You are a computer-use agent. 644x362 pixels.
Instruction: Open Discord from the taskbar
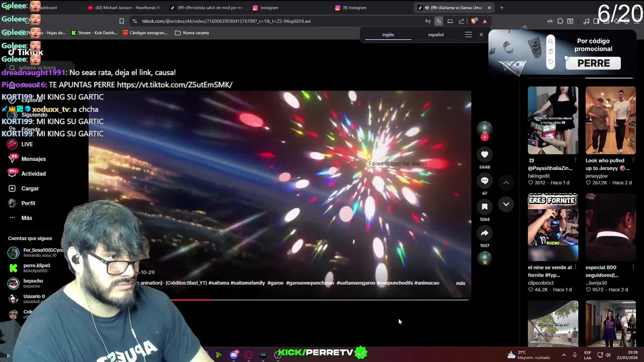tap(234, 355)
